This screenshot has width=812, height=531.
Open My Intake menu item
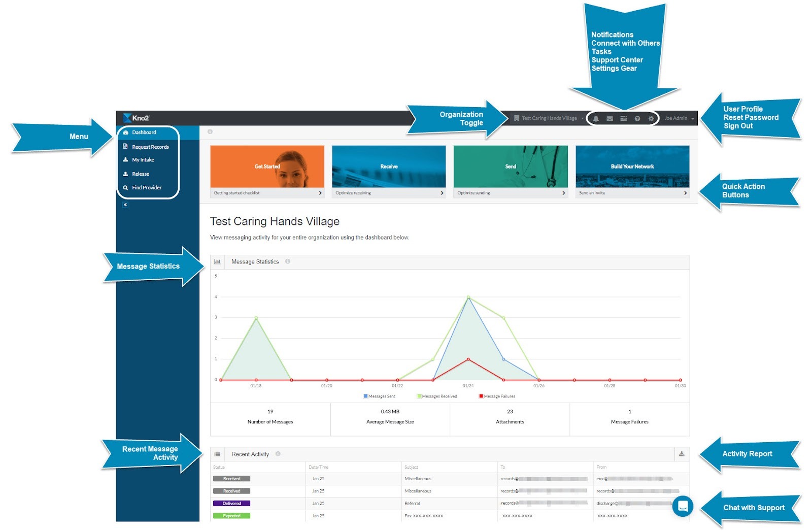[143, 160]
